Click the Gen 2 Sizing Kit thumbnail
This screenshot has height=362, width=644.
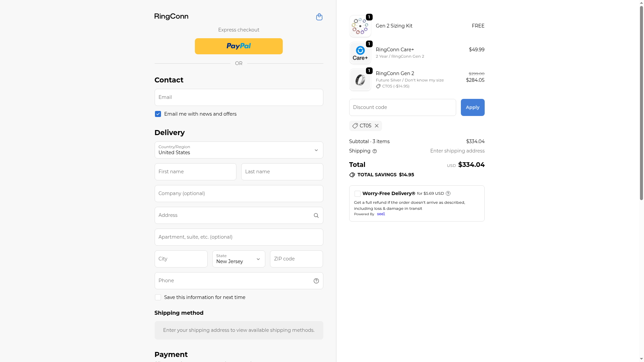coord(360,26)
